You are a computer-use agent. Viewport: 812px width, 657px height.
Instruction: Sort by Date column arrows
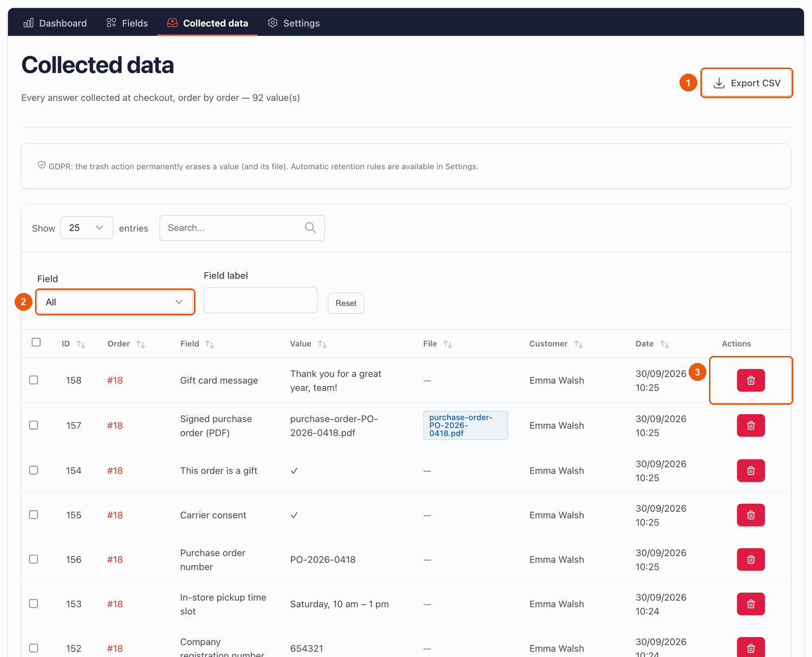coord(665,344)
